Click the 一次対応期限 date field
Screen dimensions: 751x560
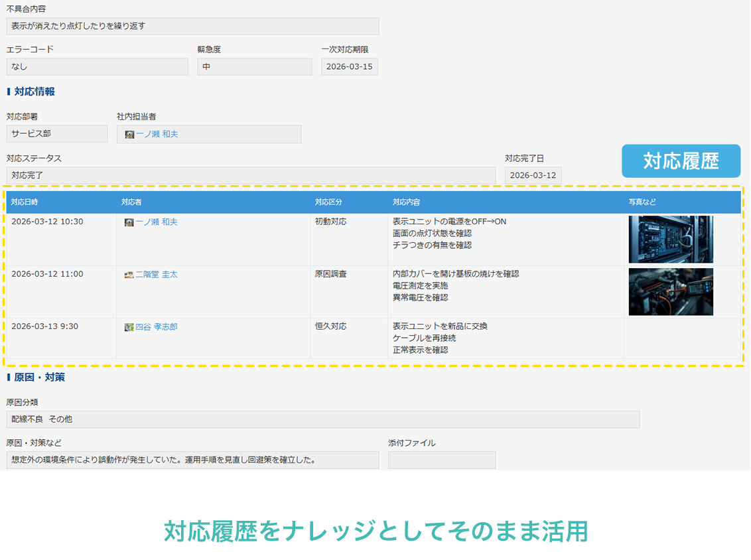[350, 67]
